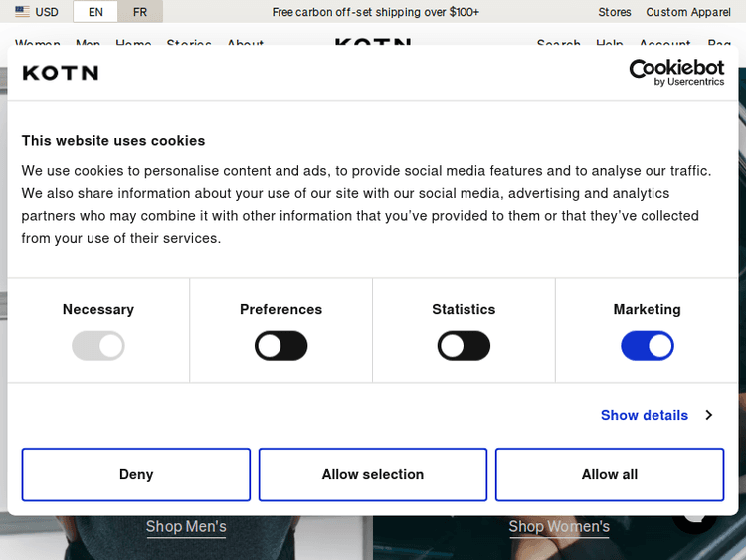This screenshot has height=560, width=746.
Task: Disable the Marketing cookies switch
Action: (x=648, y=346)
